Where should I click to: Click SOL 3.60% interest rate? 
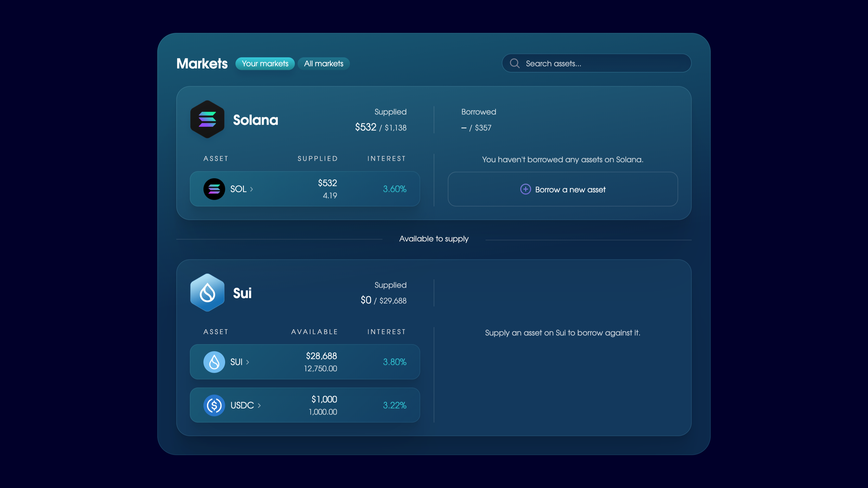[x=394, y=189]
